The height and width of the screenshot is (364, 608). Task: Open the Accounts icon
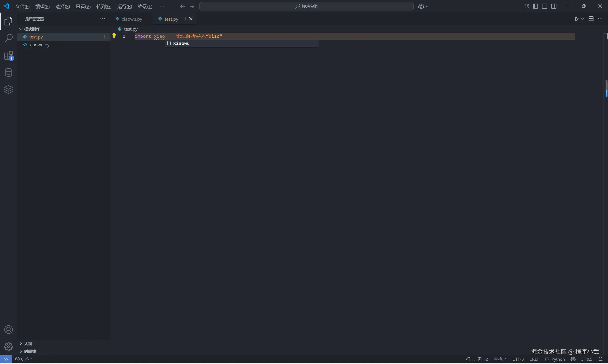click(x=9, y=329)
